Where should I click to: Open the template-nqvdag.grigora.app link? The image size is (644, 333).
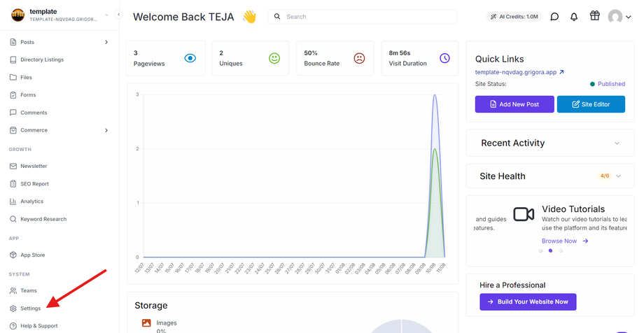[519, 72]
